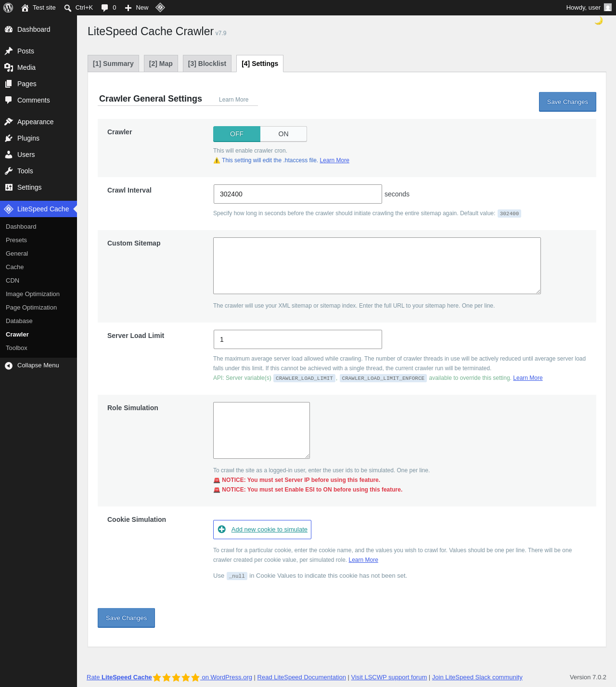Open Learn More beside Crawler General Settings
616x687 pixels.
[234, 100]
